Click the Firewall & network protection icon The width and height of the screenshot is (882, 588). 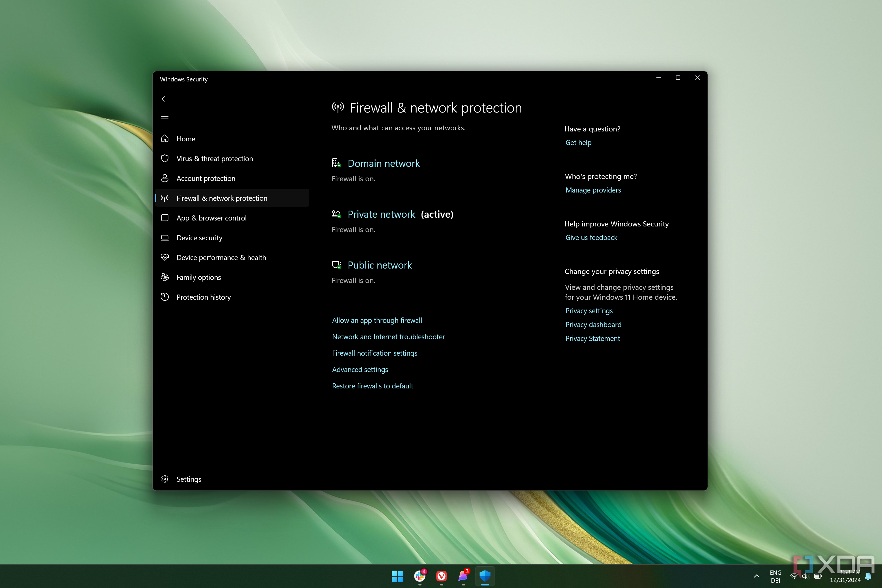(165, 198)
